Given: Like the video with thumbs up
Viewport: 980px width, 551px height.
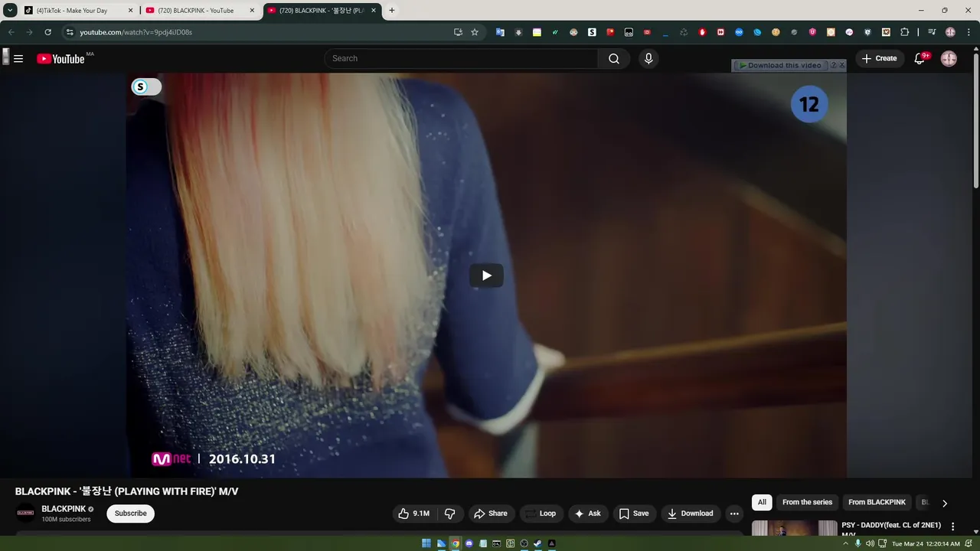Looking at the screenshot, I should [413, 514].
